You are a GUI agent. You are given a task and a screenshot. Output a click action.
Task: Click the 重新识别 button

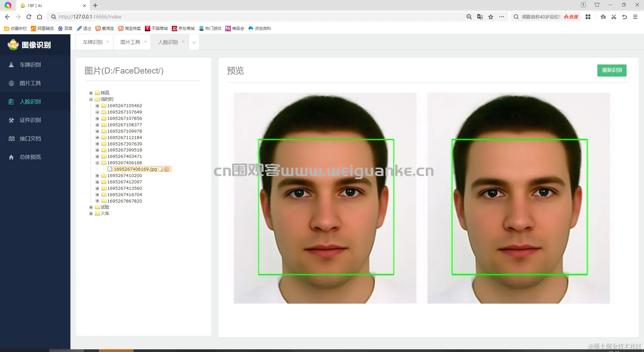[612, 70]
